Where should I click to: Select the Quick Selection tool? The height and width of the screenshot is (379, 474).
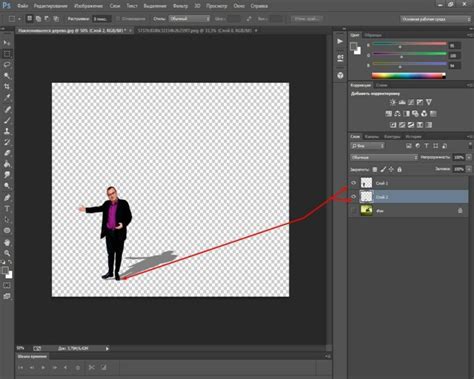coord(7,76)
